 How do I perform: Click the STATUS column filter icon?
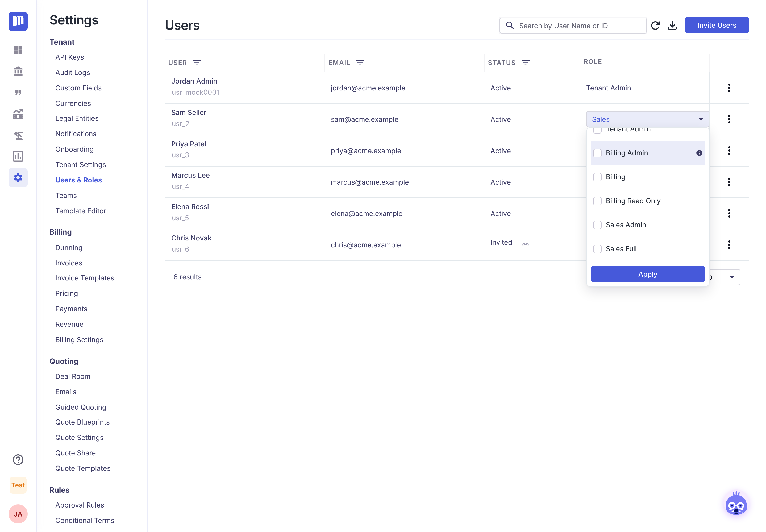point(525,63)
